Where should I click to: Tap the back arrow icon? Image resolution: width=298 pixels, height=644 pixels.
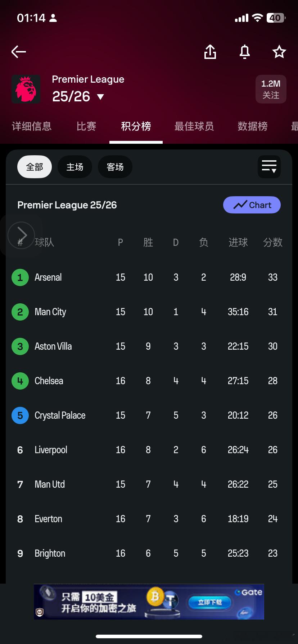(19, 52)
